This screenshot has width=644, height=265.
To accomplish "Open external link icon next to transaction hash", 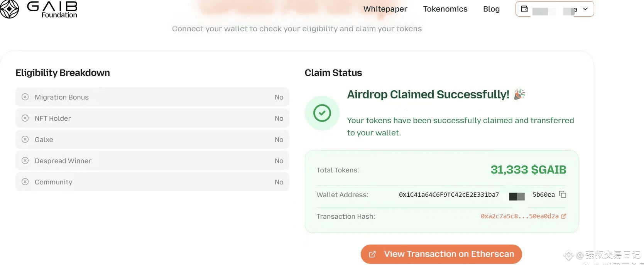I will tap(563, 216).
